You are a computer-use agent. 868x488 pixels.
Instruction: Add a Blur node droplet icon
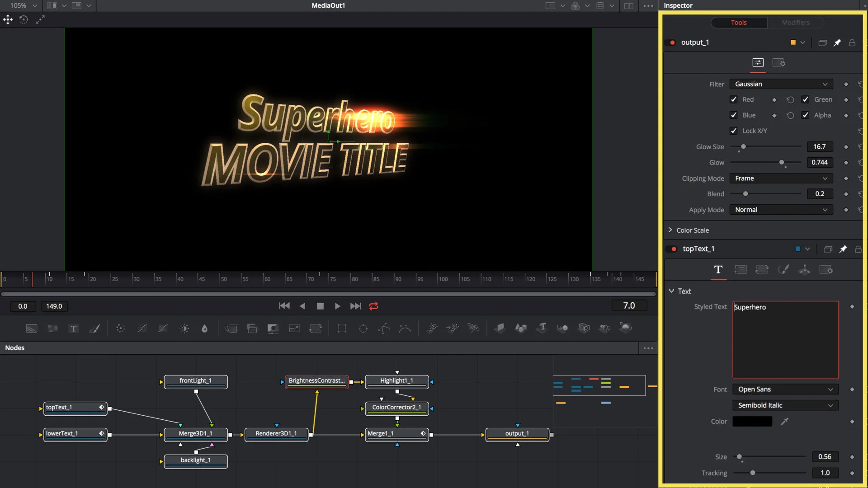[x=204, y=328]
